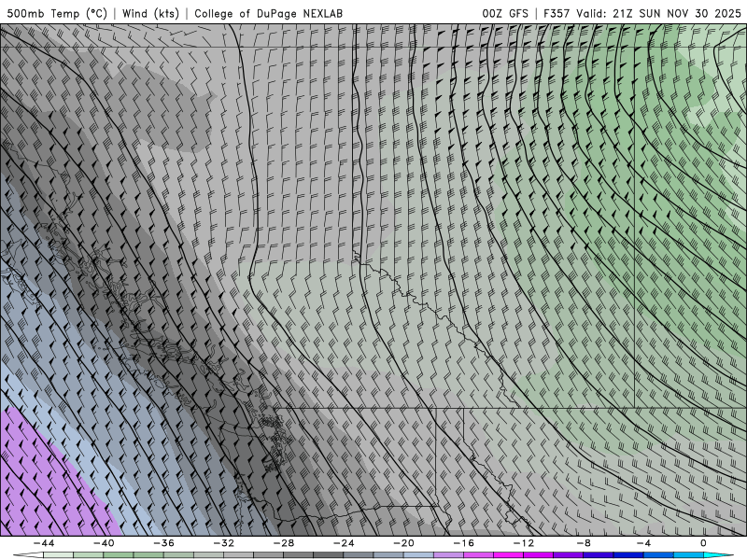
Task: Click the 'F357' forecast hour text
Action: point(557,13)
